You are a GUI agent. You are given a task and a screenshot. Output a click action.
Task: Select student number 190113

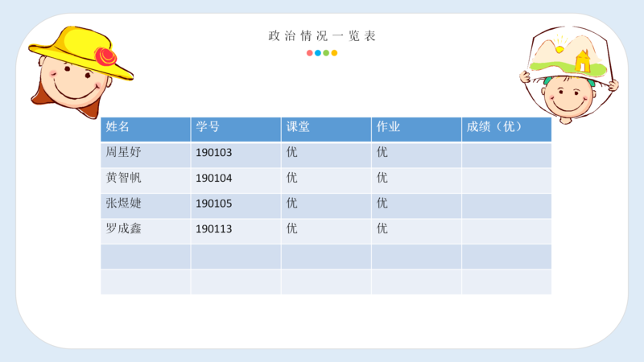click(x=236, y=231)
